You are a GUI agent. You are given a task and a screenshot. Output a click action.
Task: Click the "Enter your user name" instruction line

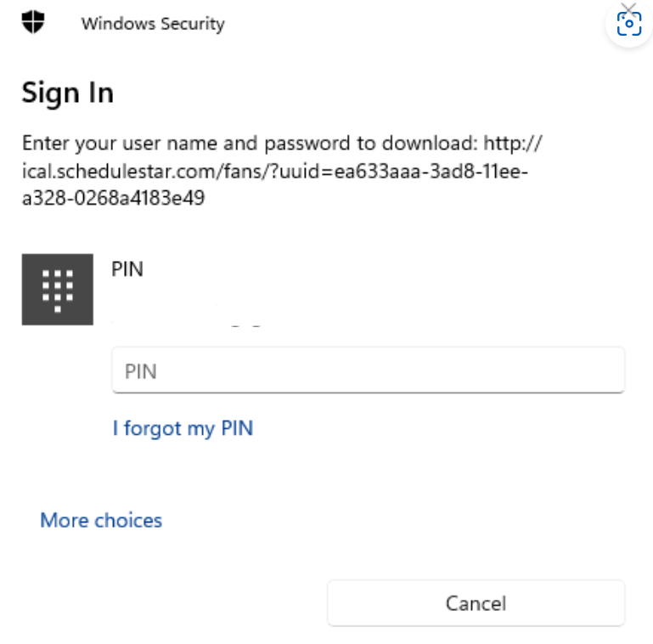282,144
